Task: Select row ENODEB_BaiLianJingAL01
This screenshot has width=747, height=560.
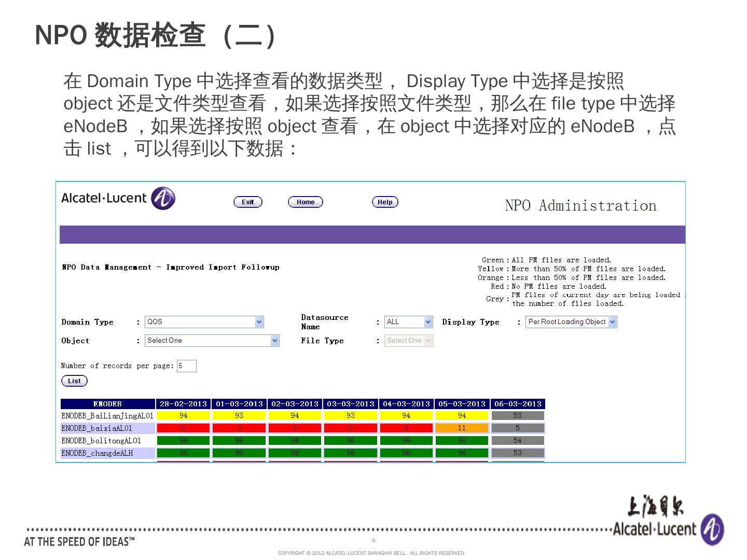Action: 107,416
